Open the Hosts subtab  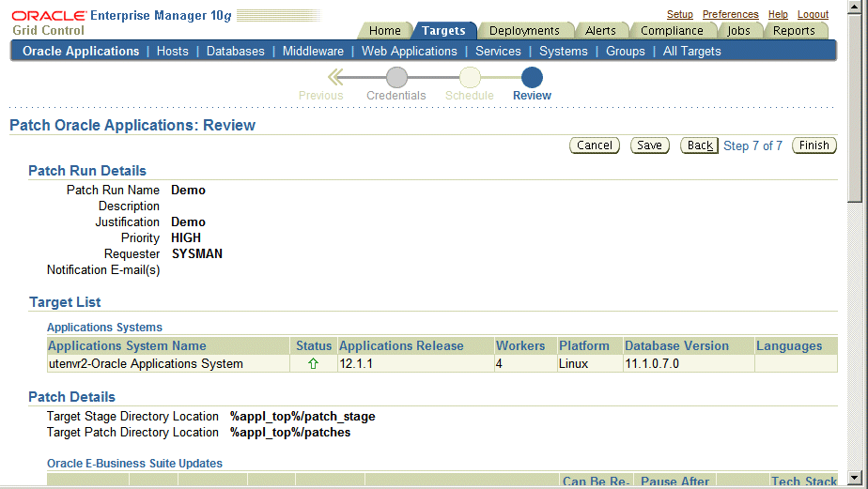tap(172, 51)
